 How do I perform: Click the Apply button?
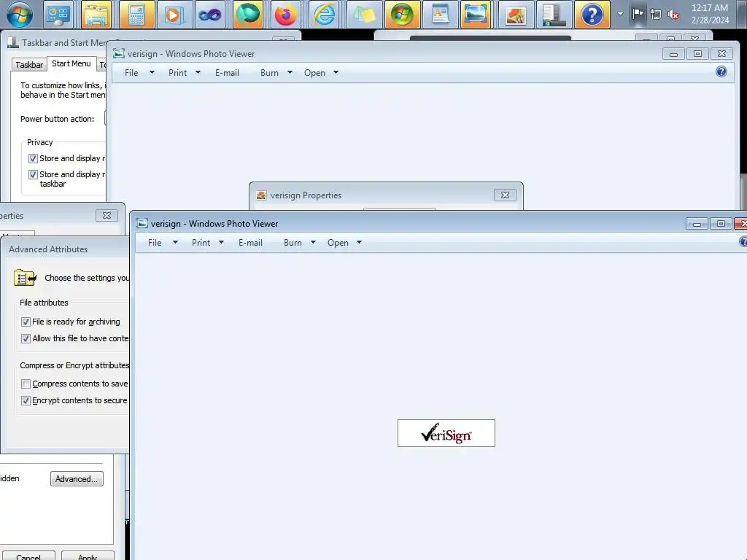click(x=88, y=556)
